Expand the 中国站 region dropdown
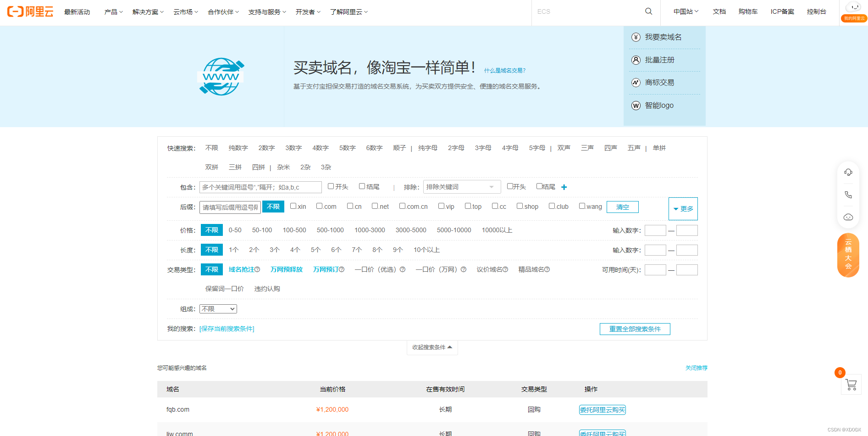This screenshot has height=436, width=868. click(686, 12)
